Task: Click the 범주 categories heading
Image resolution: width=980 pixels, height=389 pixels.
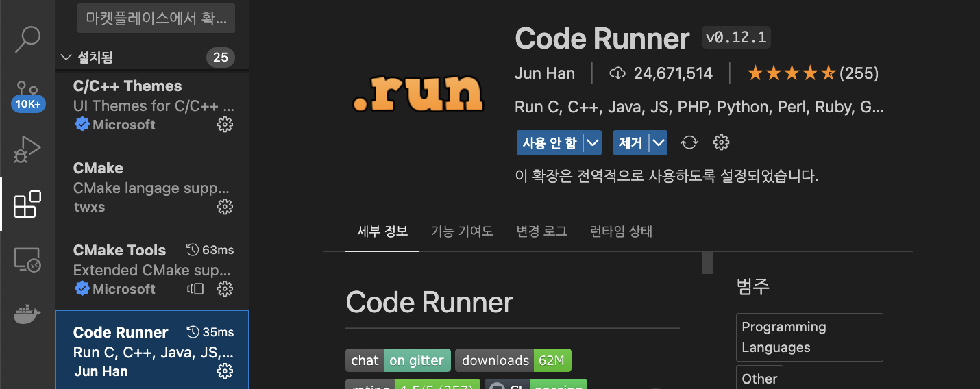Action: coord(753,286)
